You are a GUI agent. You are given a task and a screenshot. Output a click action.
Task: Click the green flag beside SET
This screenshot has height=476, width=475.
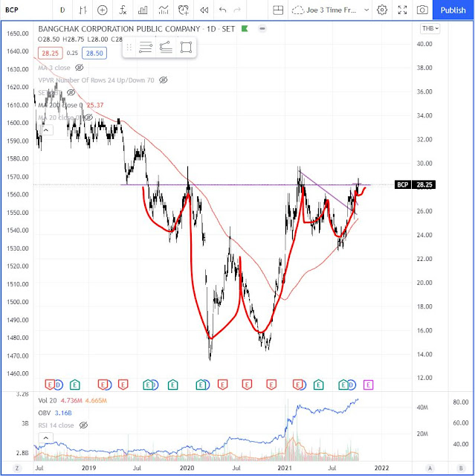pyautogui.click(x=245, y=29)
